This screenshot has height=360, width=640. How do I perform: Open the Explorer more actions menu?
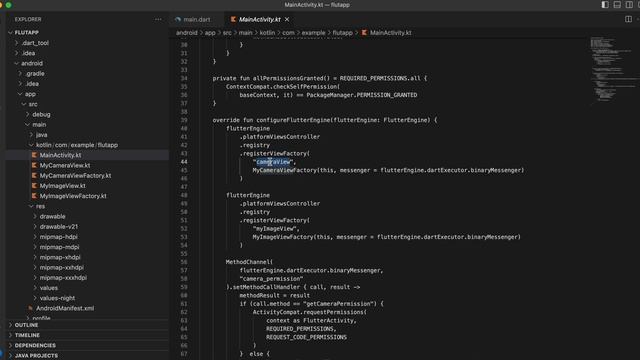[x=158, y=19]
